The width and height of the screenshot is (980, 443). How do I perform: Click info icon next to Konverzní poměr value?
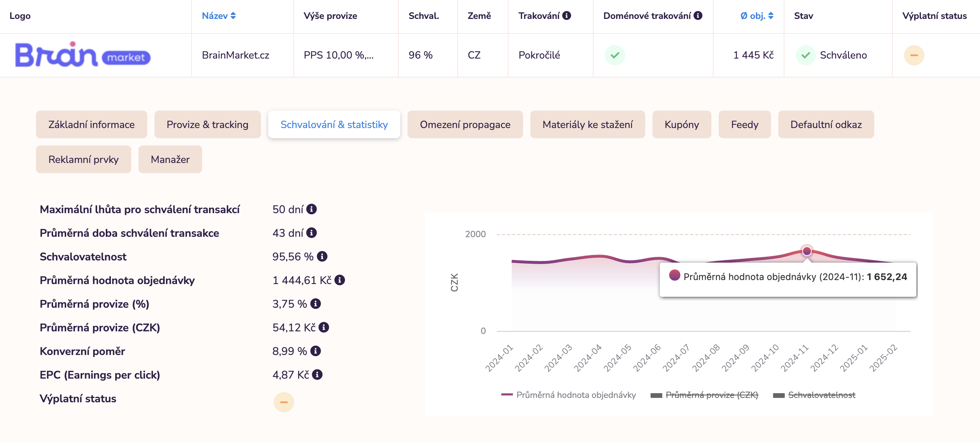coord(316,351)
